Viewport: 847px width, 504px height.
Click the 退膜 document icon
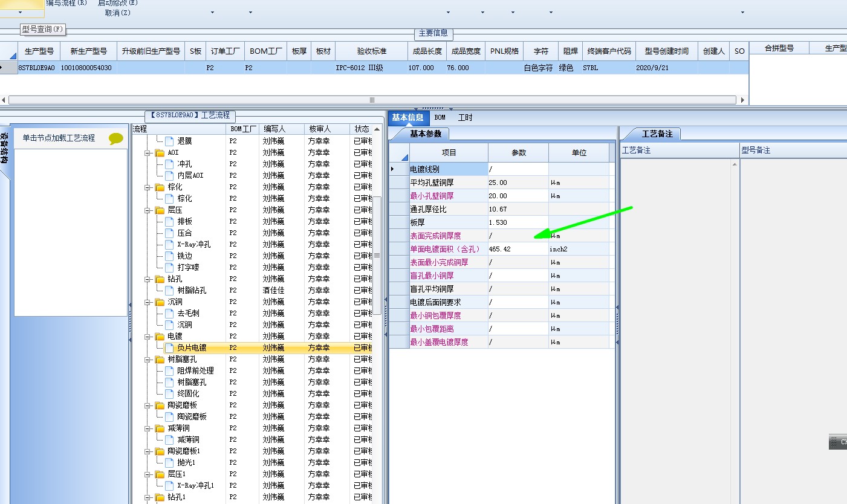(169, 141)
